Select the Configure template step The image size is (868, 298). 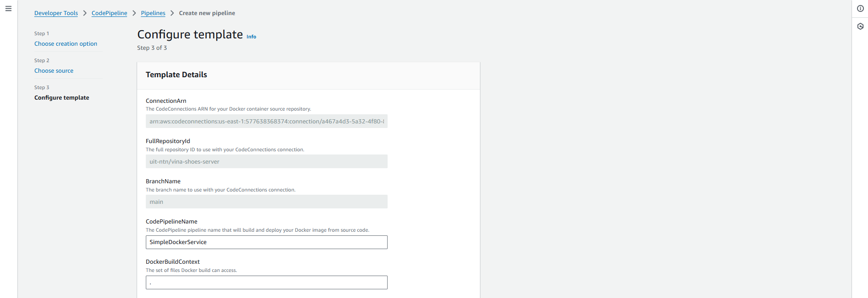(62, 98)
